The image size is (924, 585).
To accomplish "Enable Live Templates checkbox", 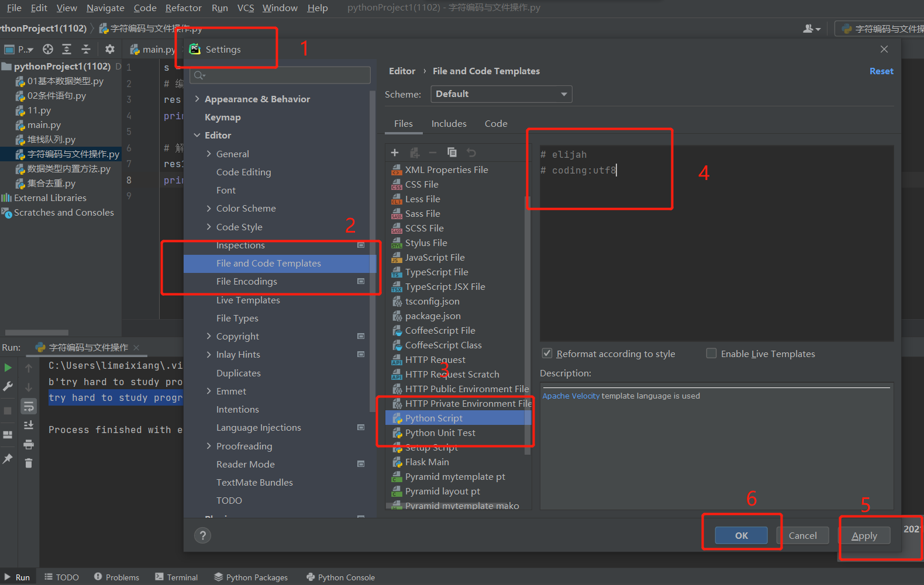I will click(x=711, y=354).
